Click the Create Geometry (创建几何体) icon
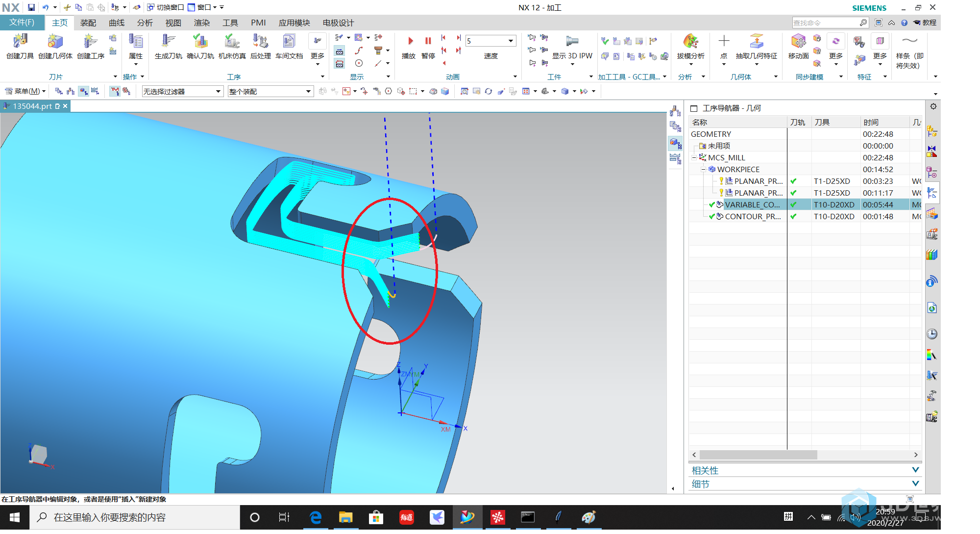This screenshot has width=980, height=534. [55, 42]
